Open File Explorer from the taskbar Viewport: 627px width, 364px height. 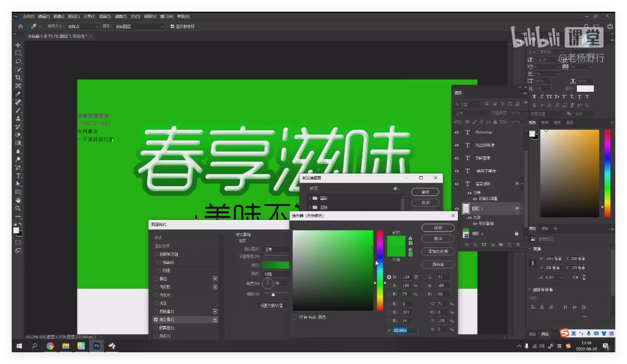(66, 346)
